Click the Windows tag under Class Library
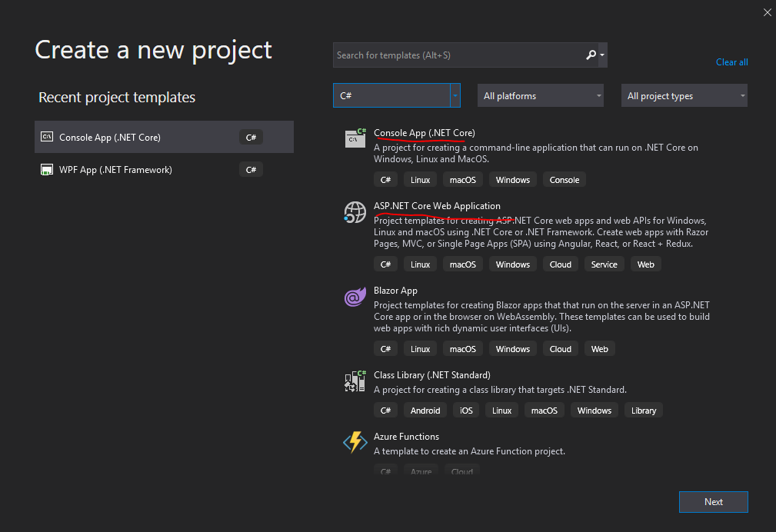Image resolution: width=776 pixels, height=532 pixels. click(594, 411)
